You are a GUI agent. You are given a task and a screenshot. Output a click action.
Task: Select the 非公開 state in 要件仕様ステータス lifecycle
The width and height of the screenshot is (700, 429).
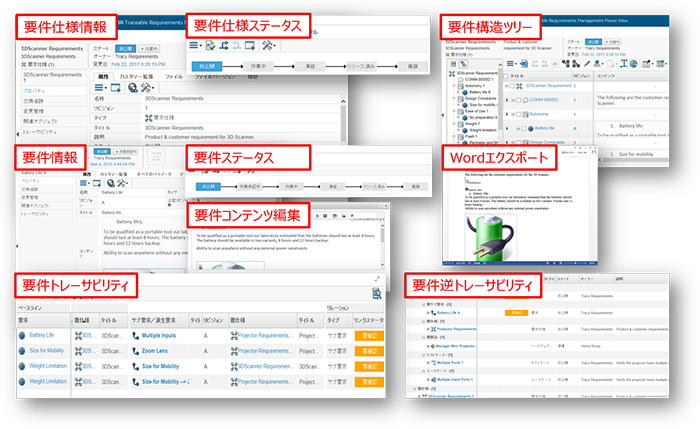coord(207,67)
